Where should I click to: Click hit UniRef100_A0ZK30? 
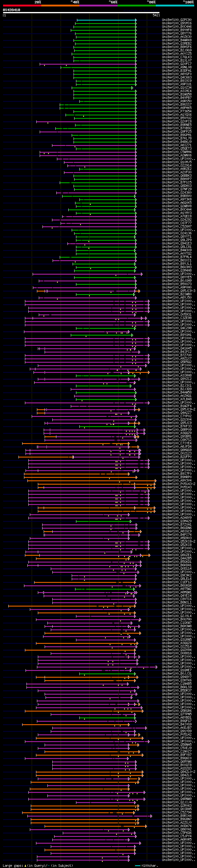click(x=177, y=37)
